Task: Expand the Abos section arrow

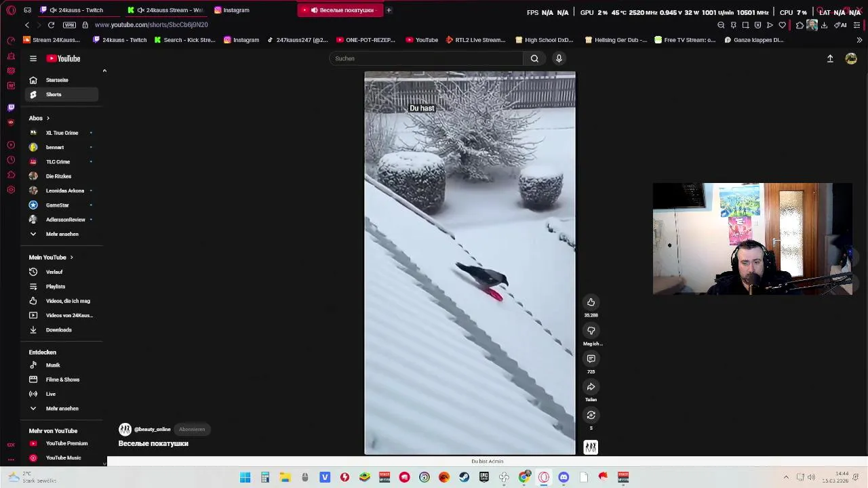Action: point(47,118)
